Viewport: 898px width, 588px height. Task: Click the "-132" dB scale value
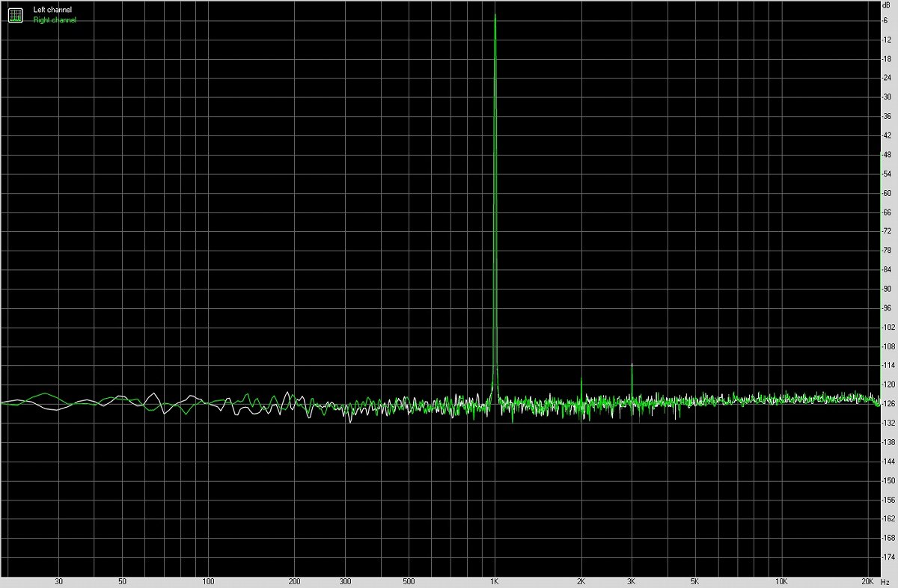[888, 423]
